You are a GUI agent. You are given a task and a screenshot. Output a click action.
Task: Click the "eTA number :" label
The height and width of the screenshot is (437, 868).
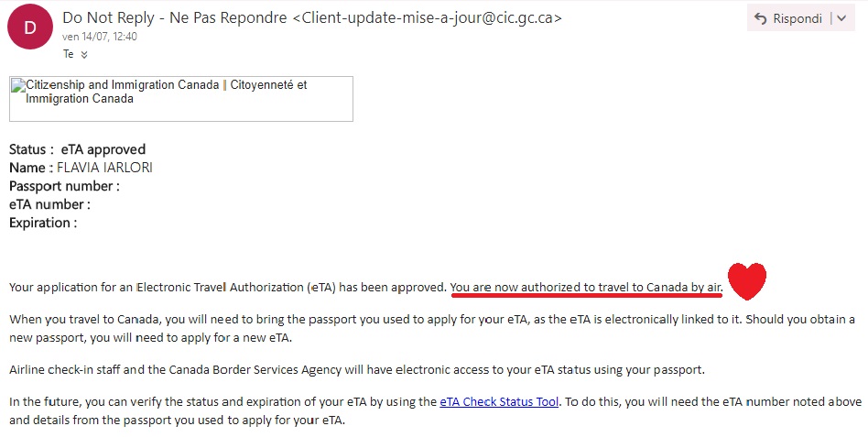(x=49, y=204)
